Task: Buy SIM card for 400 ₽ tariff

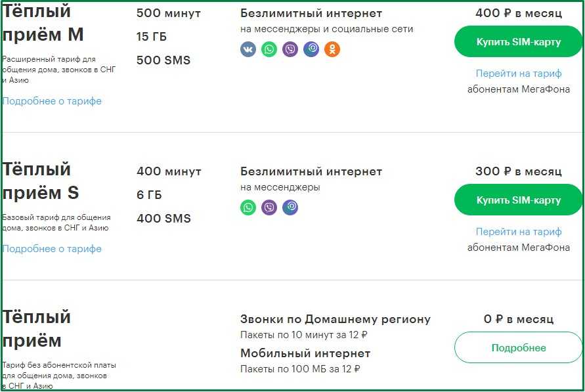Action: pos(518,42)
